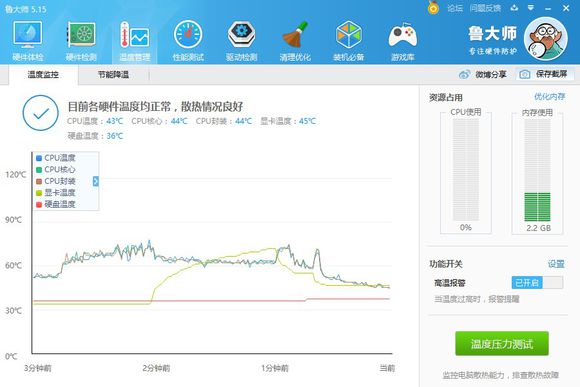Screen dimensions: 580x387
Task: Click the 鲁大师 mascot avatar
Action: click(x=546, y=39)
